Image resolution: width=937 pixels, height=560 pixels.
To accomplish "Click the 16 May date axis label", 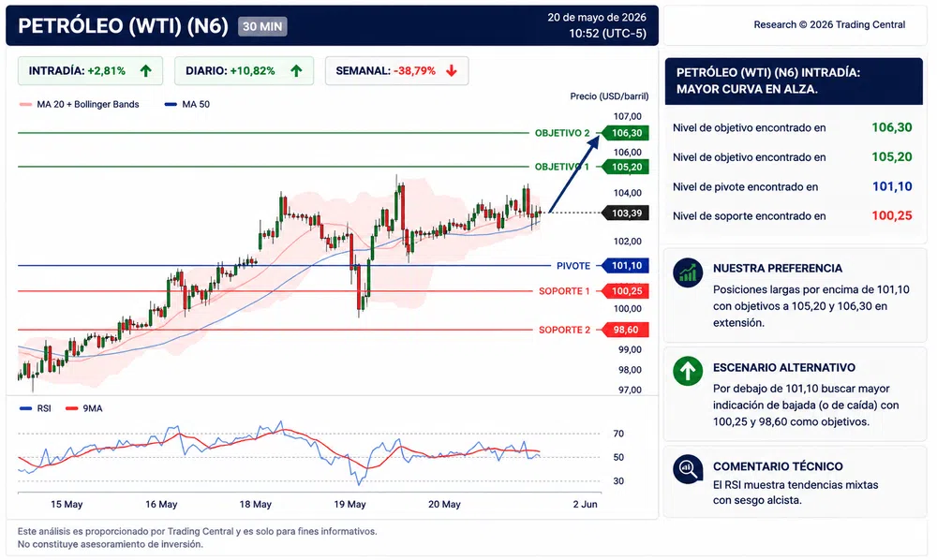I will click(x=161, y=504).
